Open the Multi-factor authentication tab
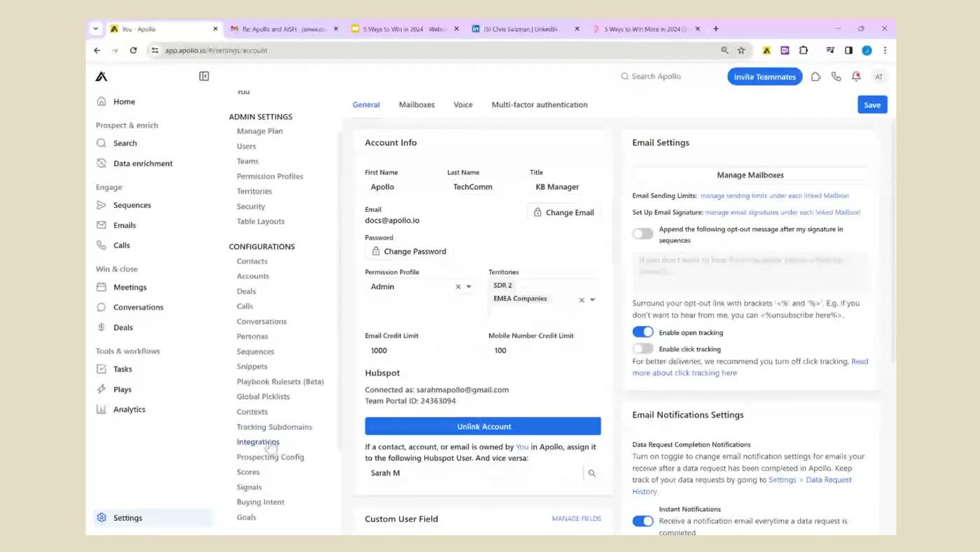 click(x=539, y=104)
